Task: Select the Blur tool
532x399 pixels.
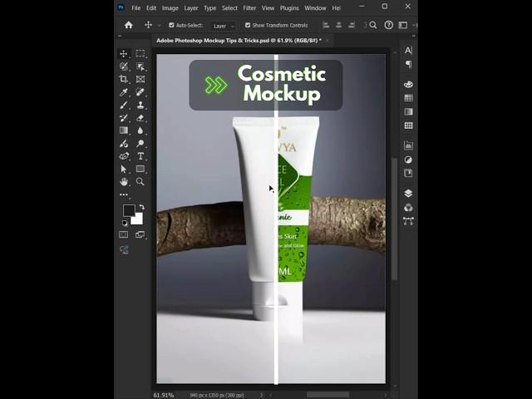Action: 140,131
